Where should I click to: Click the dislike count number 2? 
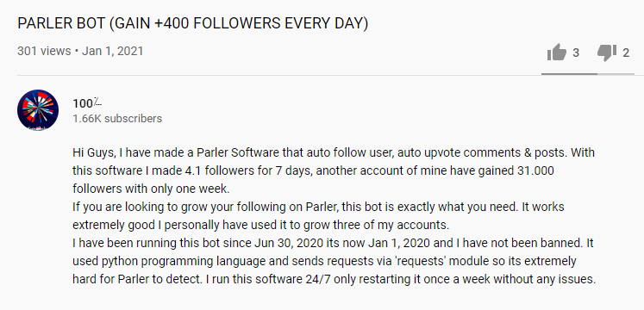pyautogui.click(x=626, y=53)
